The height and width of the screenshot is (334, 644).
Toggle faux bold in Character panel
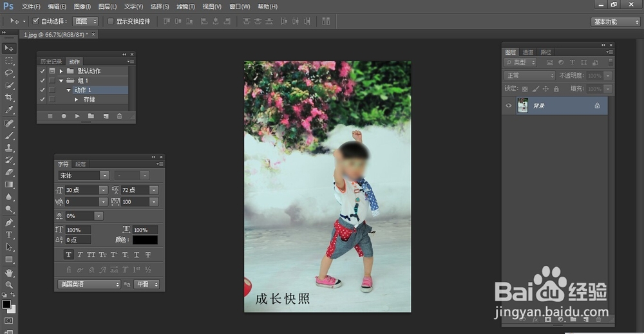[x=68, y=255]
